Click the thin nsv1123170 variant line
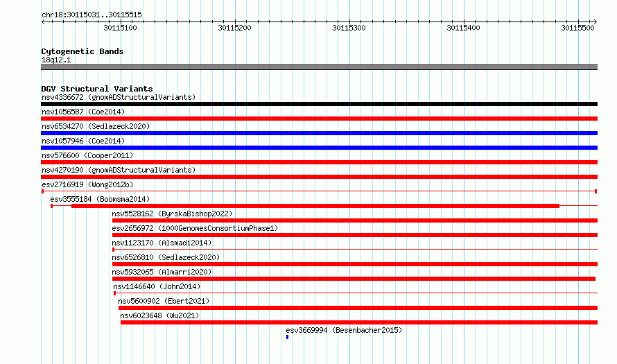This screenshot has height=364, width=617. [x=354, y=250]
